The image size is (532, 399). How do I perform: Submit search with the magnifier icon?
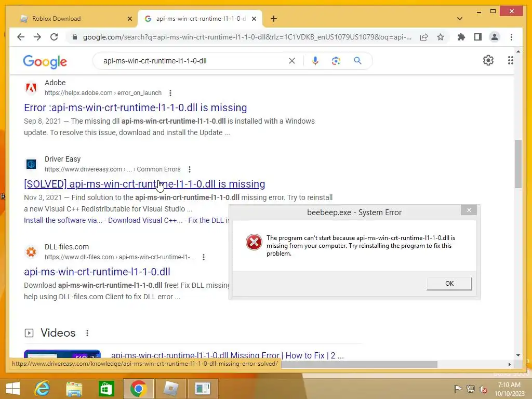(357, 61)
